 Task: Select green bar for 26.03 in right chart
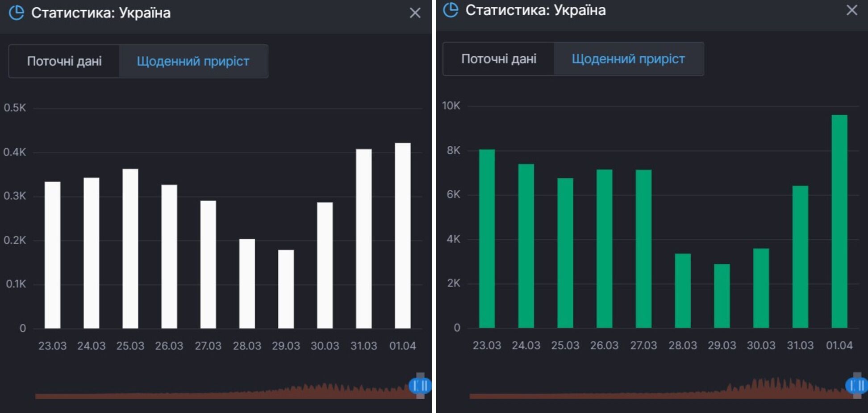click(x=605, y=249)
